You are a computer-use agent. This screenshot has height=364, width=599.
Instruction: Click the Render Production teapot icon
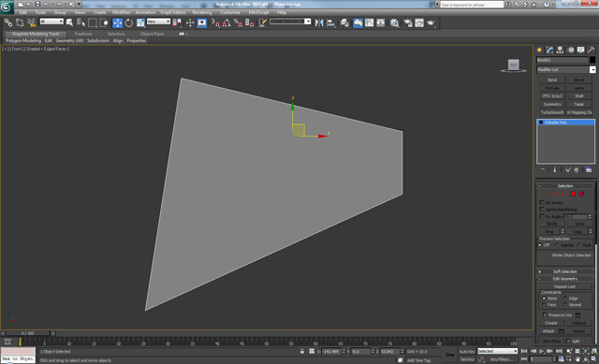431,22
